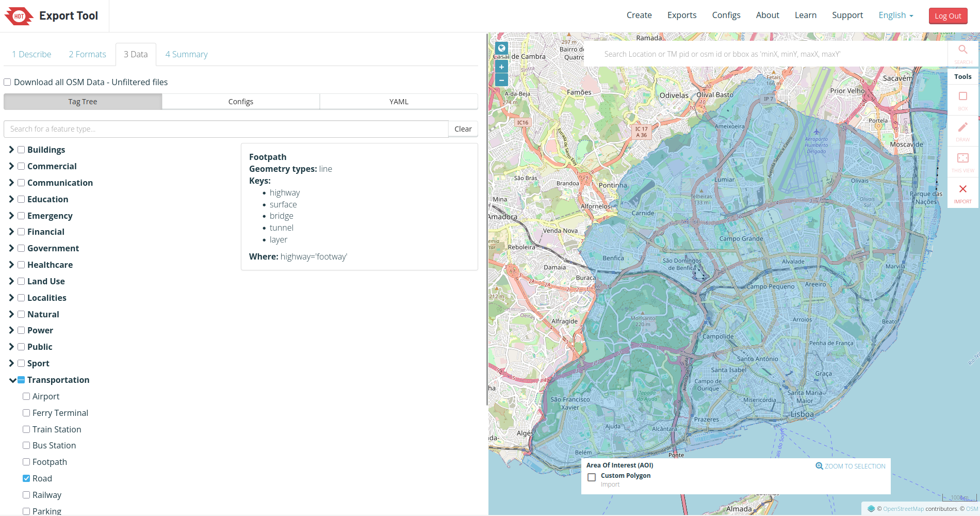The height and width of the screenshot is (516, 980).
Task: Use the This View extent tool
Action: [962, 158]
